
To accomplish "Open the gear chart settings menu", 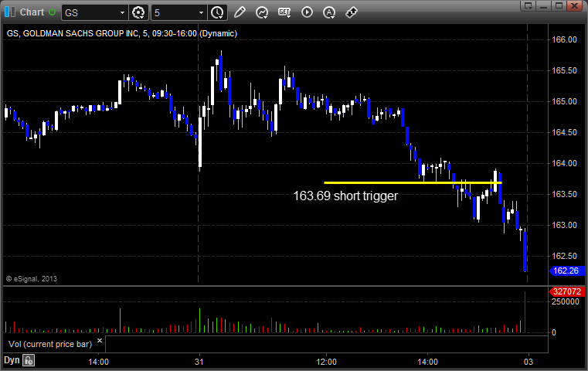I will click(138, 12).
